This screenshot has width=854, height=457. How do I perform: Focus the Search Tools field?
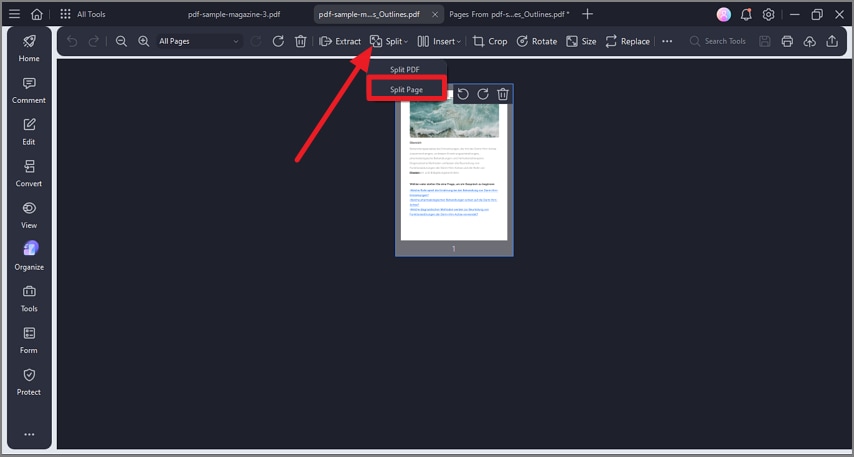click(x=718, y=41)
